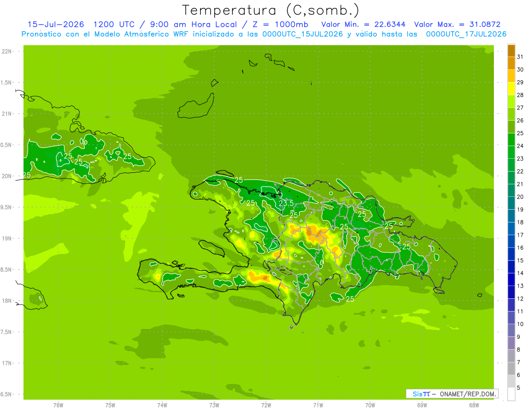Image resolution: width=532 pixels, height=411 pixels.
Task: Click 'Valor Max. = 31.0872' readout
Action: click(x=458, y=24)
